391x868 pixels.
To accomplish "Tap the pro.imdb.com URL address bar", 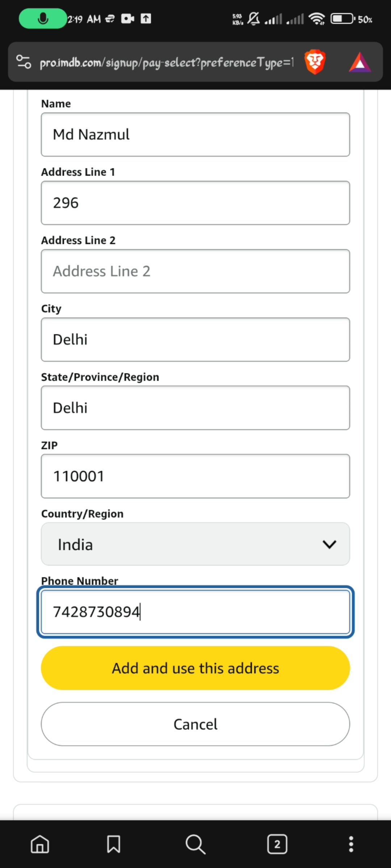I will click(x=167, y=63).
